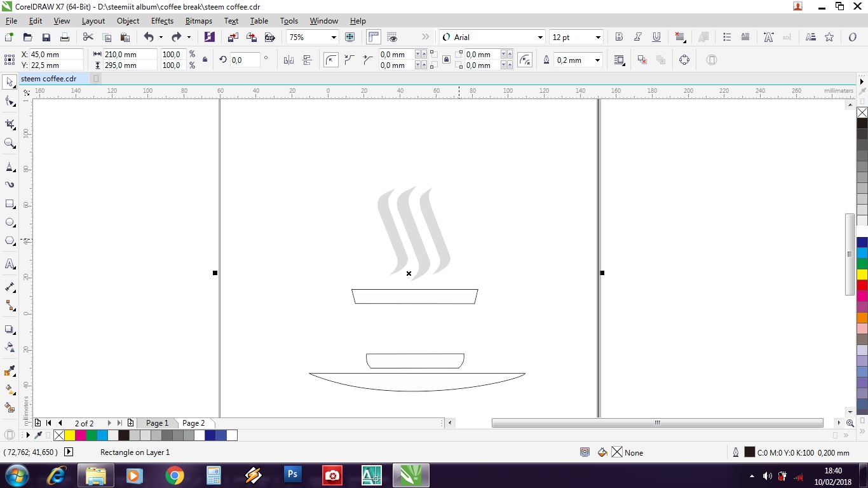Pick the Color Eyedropper tool in toolbox
868x488 pixels.
(x=10, y=370)
